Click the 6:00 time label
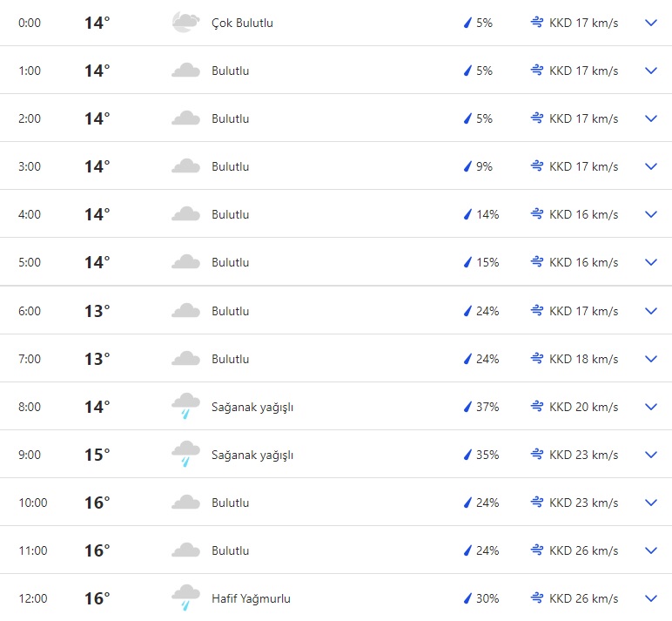 (30, 311)
